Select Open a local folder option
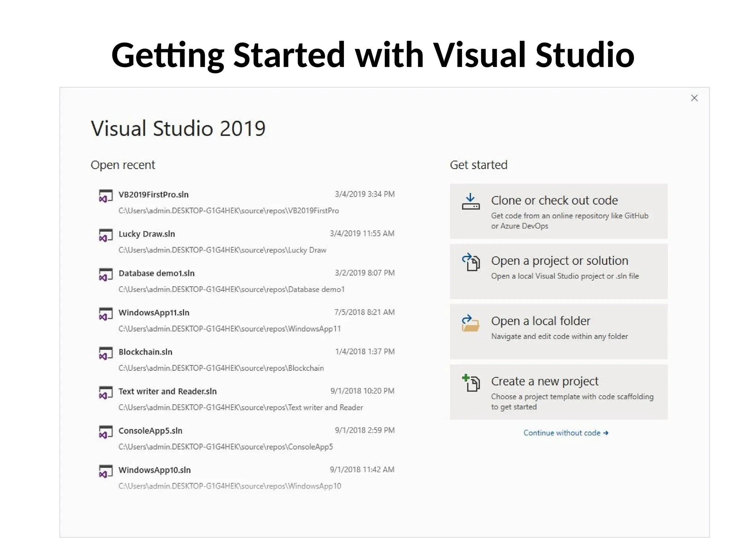This screenshot has width=747, height=560. [540, 321]
